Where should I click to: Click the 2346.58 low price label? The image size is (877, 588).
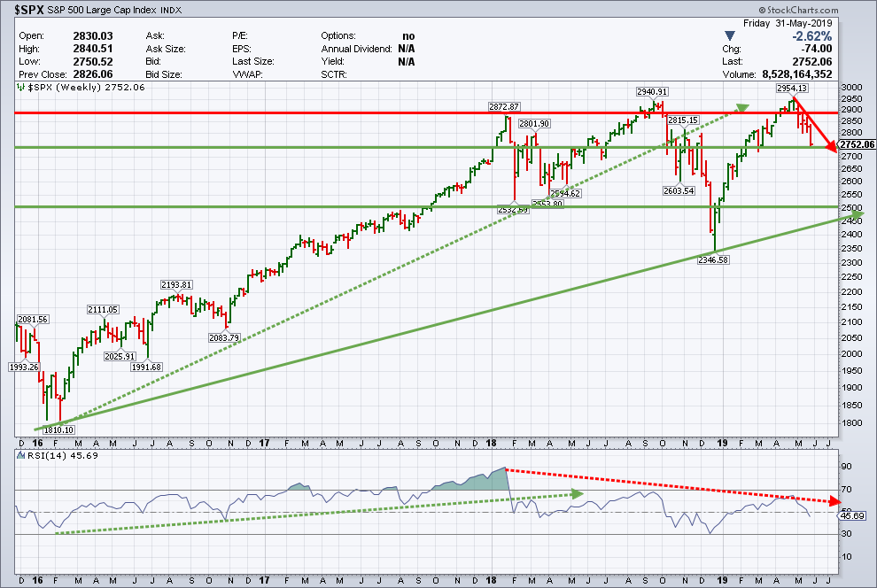(713, 259)
